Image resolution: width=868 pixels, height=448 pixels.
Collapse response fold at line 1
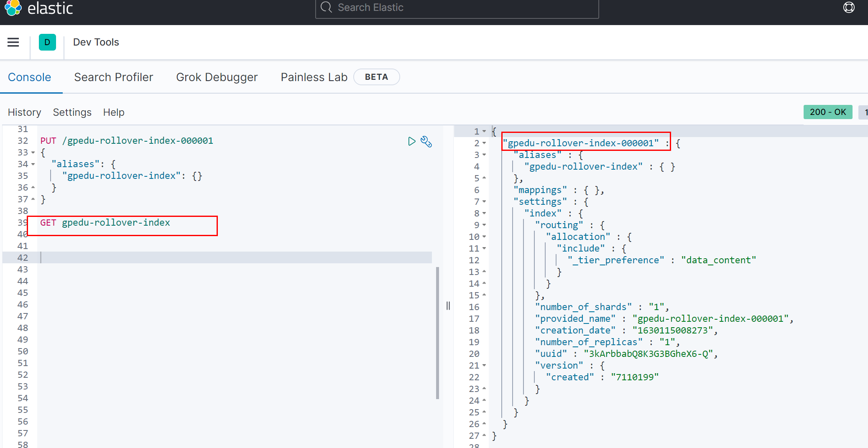tap(484, 132)
